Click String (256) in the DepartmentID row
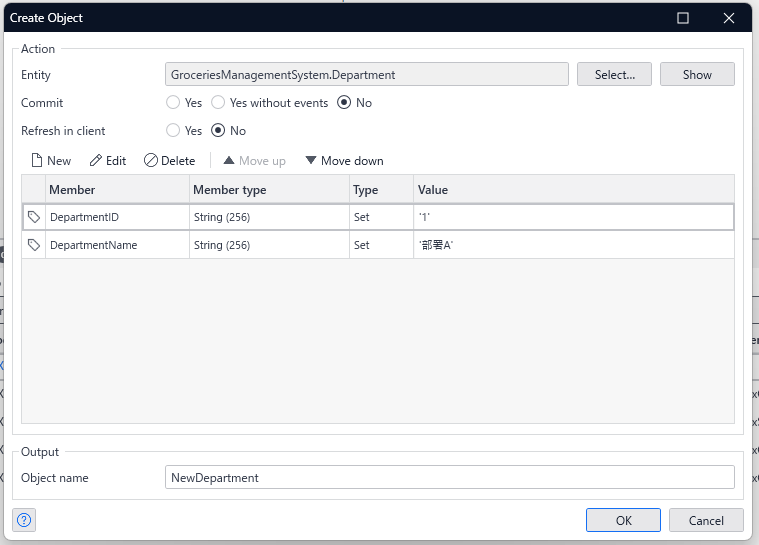759x545 pixels. 269,217
